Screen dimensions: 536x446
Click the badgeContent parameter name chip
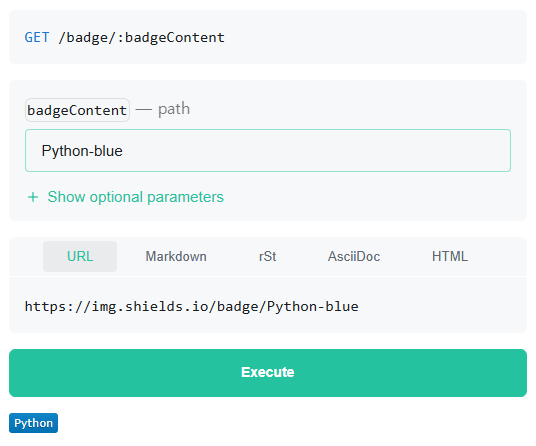(x=77, y=110)
